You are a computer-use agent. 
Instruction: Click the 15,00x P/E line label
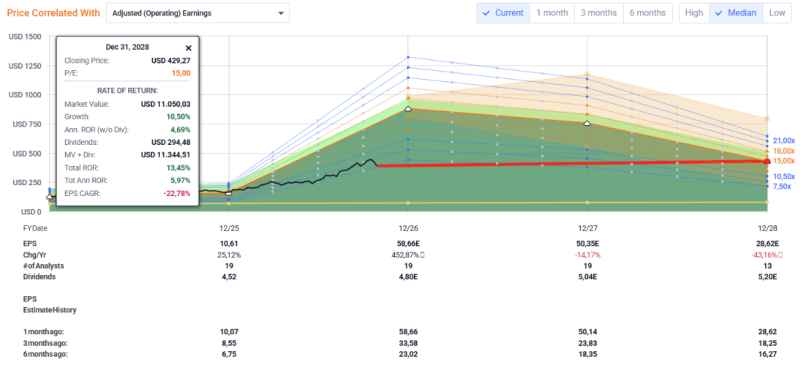pos(784,161)
